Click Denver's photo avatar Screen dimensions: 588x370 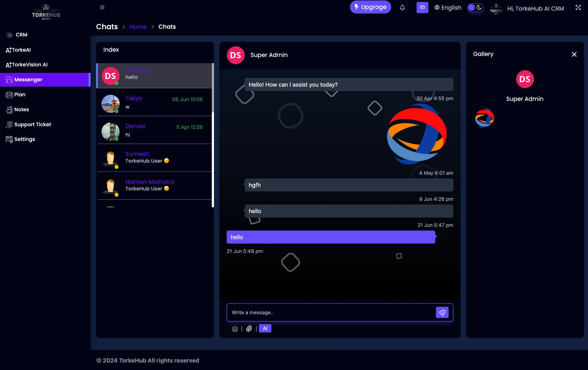[x=110, y=132]
